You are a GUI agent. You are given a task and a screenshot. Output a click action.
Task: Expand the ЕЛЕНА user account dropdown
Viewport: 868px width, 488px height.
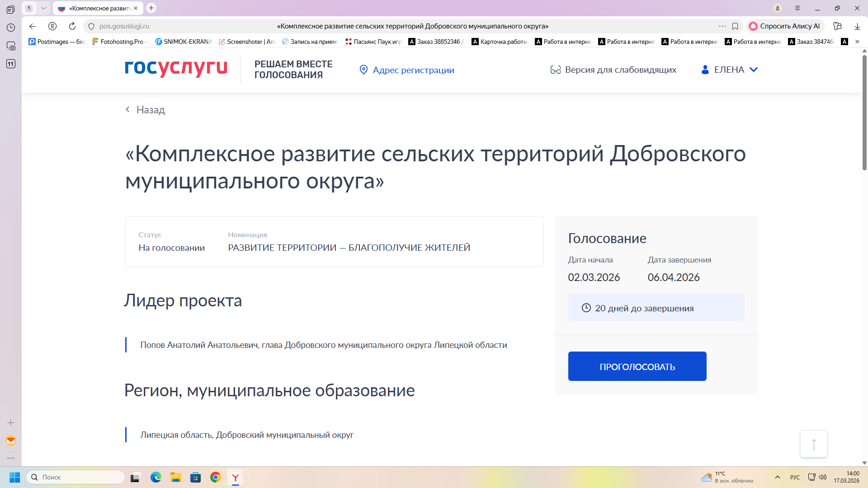tap(729, 70)
